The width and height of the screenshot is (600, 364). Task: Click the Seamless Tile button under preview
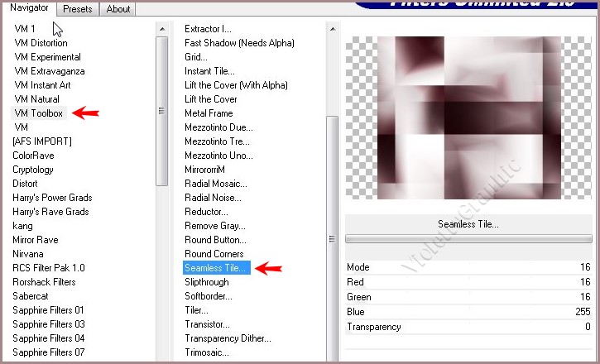click(x=468, y=224)
